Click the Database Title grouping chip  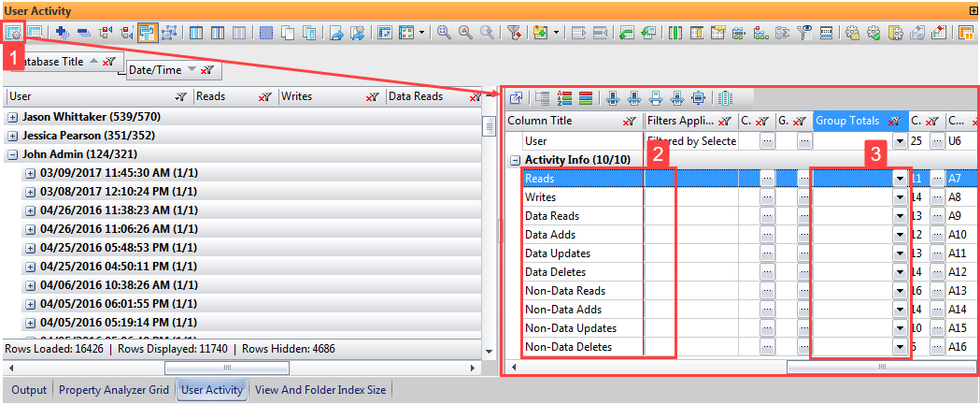click(x=66, y=62)
